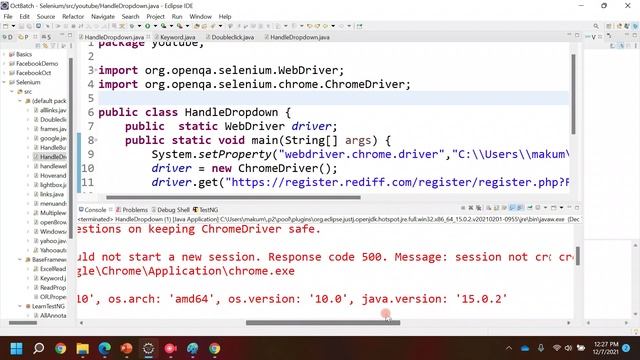This screenshot has height=360, width=640.
Task: Toggle Link with Editor in Package Explorer
Action: [45, 45]
